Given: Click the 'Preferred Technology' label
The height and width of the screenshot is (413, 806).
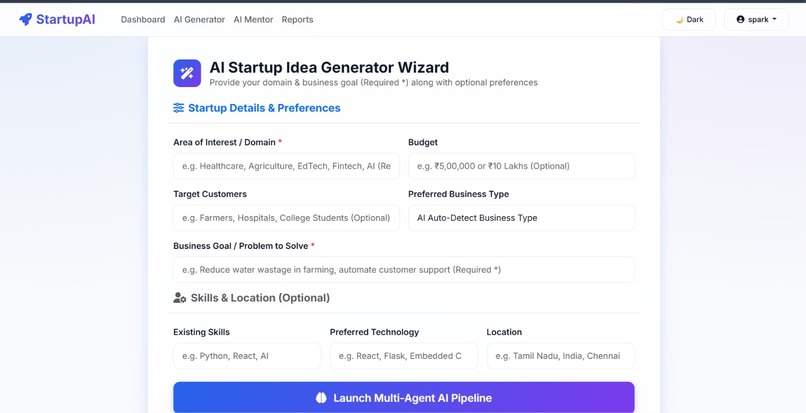Looking at the screenshot, I should coord(374,332).
